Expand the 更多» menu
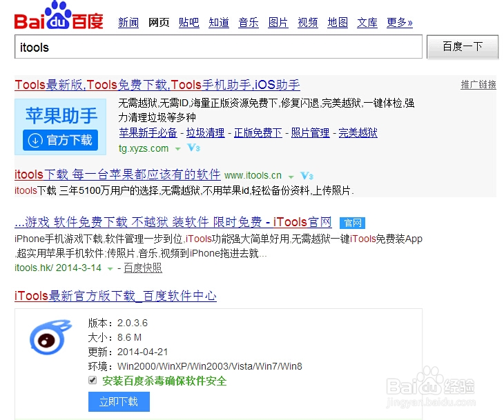Screen dimensions: 504x420 [x=400, y=23]
